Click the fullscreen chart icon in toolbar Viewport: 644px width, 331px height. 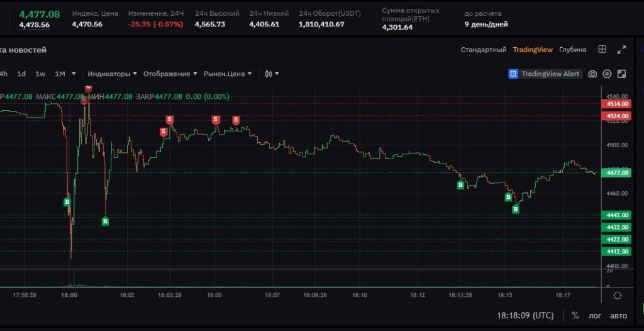[x=622, y=74]
